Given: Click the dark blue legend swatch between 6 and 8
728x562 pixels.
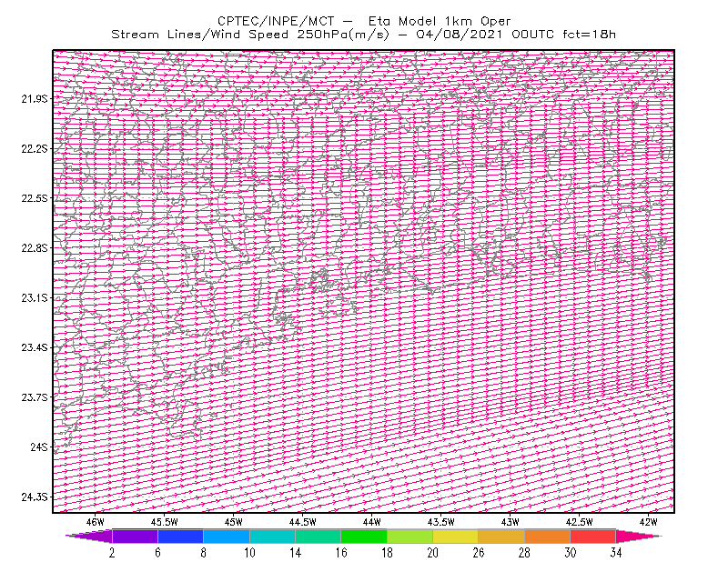Looking at the screenshot, I should click(x=180, y=536).
